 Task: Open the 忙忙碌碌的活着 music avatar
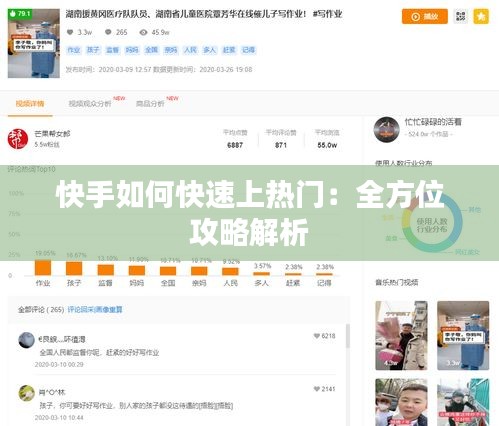click(x=386, y=129)
